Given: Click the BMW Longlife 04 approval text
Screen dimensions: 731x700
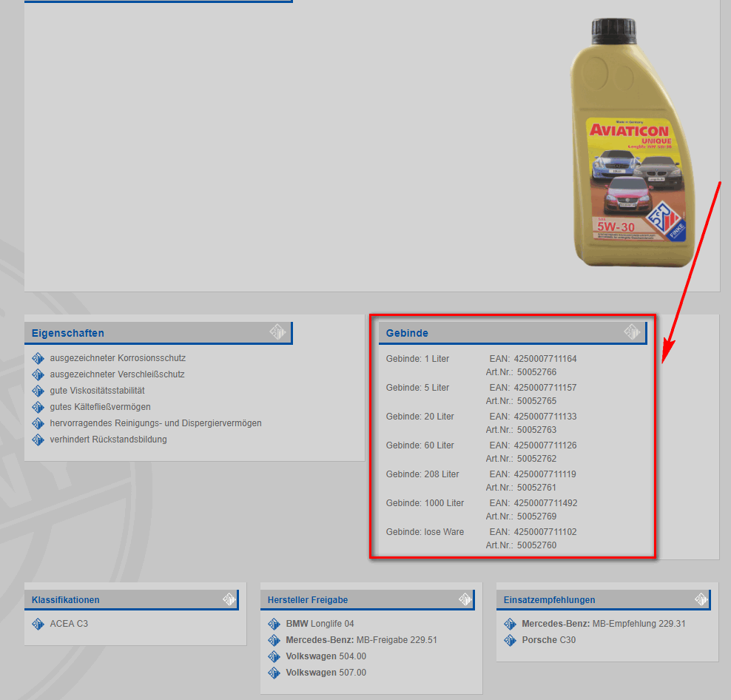Looking at the screenshot, I should coord(320,624).
